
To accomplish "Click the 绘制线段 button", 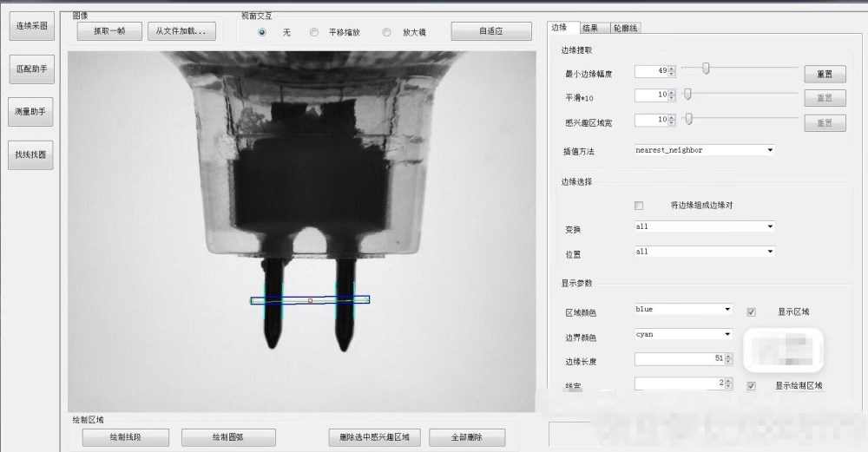I will coord(126,437).
